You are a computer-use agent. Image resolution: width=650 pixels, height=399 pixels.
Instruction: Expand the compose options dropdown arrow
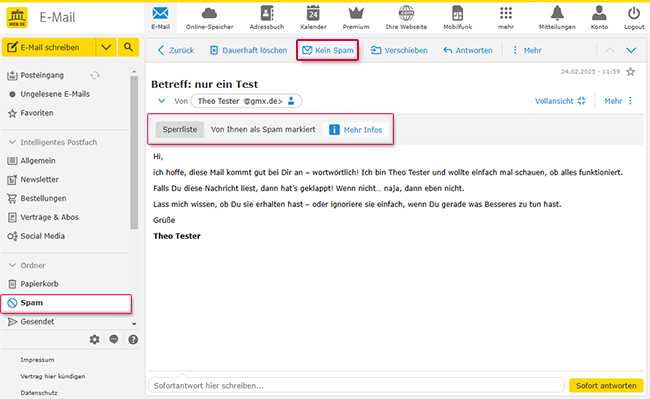coord(106,48)
